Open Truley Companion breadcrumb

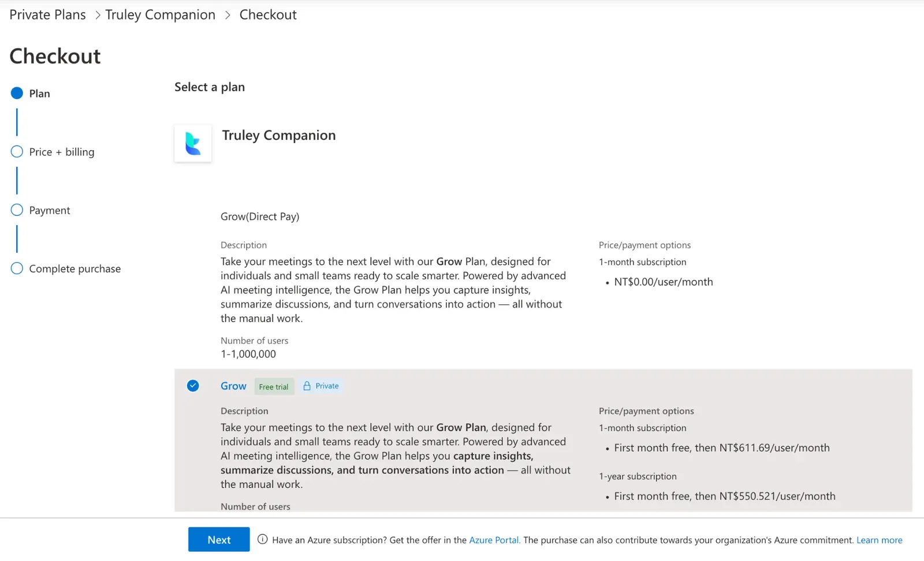[160, 15]
